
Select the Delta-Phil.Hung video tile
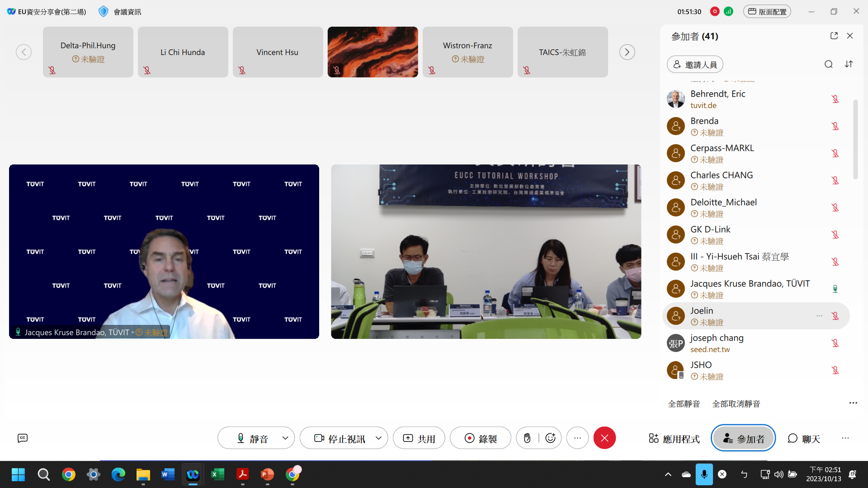coord(88,52)
